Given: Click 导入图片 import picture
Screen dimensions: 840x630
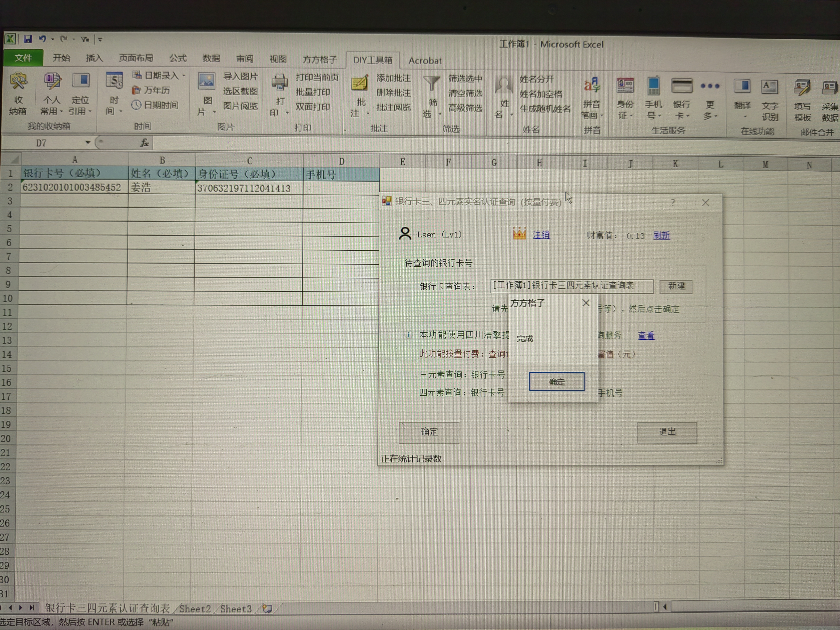Looking at the screenshot, I should coord(240,76).
